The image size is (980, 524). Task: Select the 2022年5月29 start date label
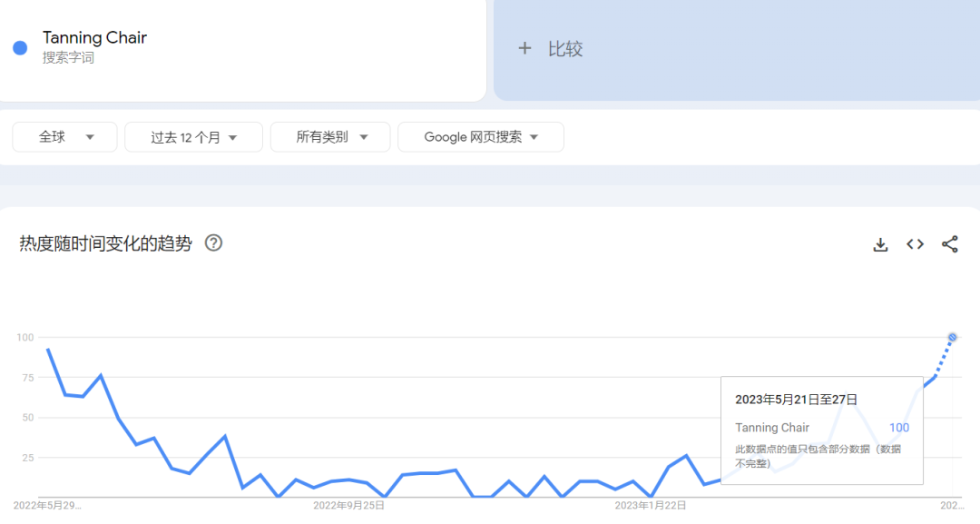tap(47, 505)
